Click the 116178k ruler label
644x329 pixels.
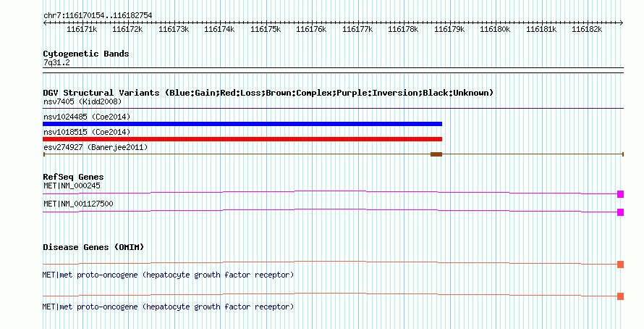tap(403, 29)
